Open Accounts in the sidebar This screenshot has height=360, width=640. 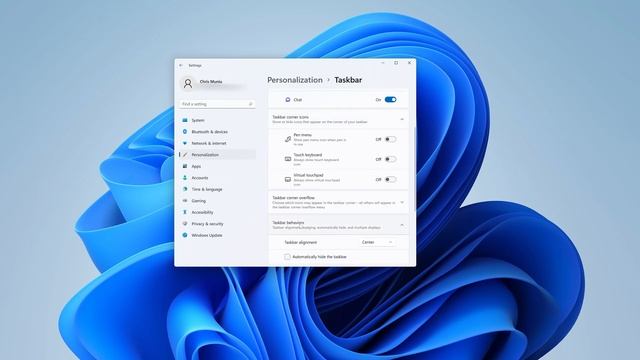217,178
